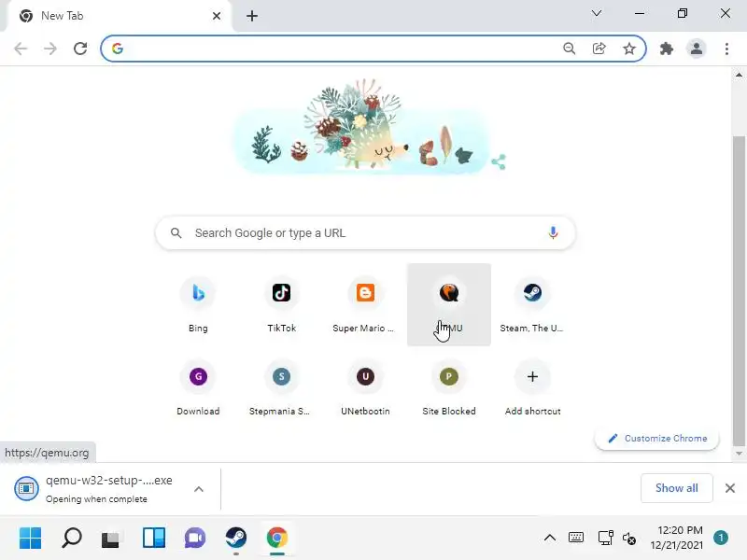Close the New Tab tab
Viewport: 747px width, 560px height.
pyautogui.click(x=217, y=16)
